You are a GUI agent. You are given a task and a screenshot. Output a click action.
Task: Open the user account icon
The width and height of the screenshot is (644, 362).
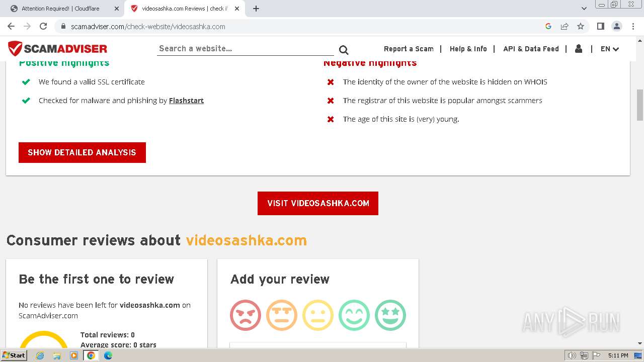tap(579, 49)
